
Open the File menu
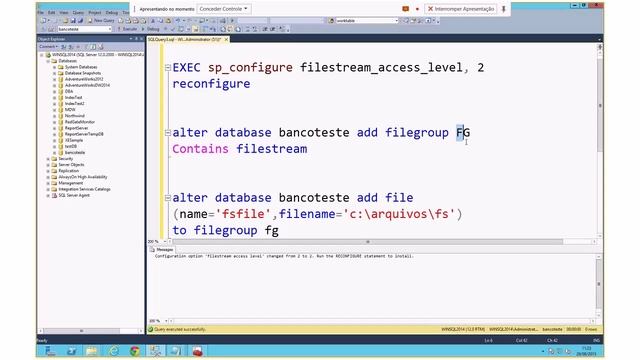(41, 13)
